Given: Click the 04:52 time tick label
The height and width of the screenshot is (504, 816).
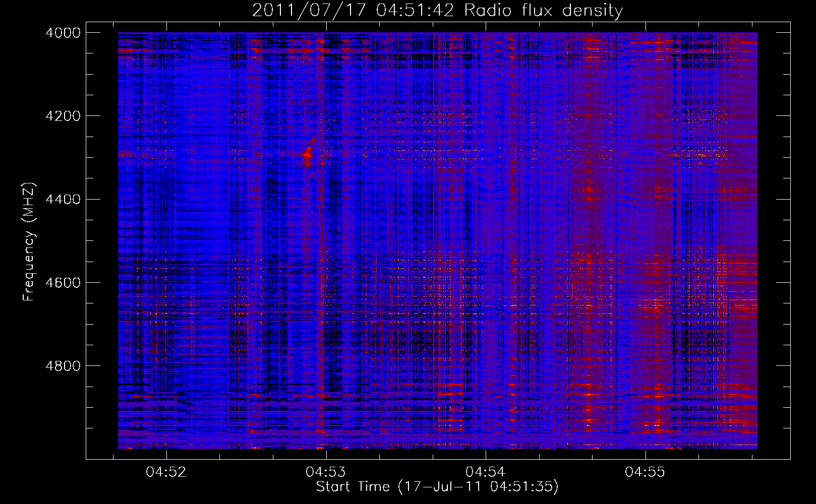Looking at the screenshot, I should click(x=166, y=472).
